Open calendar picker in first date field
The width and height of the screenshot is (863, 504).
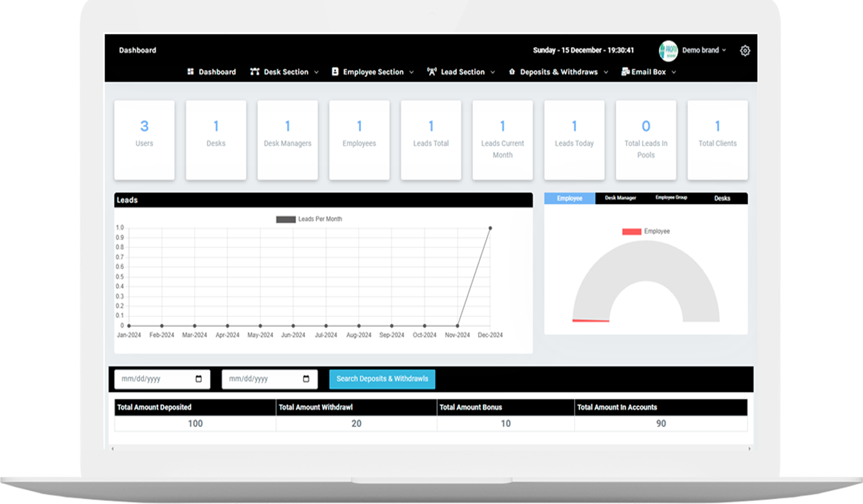[198, 379]
